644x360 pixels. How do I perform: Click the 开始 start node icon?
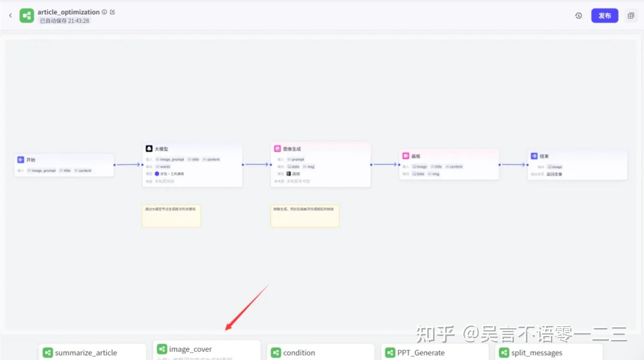click(21, 159)
